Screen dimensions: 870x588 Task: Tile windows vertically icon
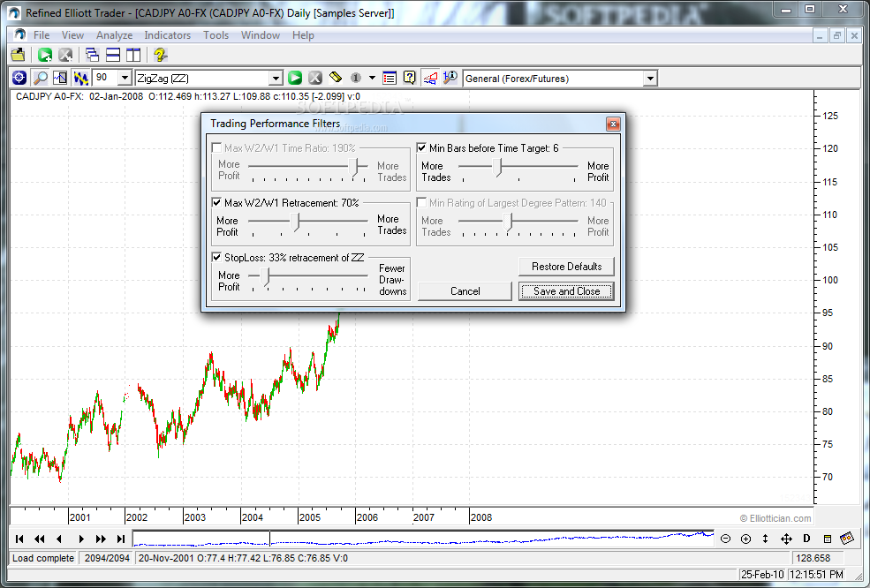(x=133, y=55)
